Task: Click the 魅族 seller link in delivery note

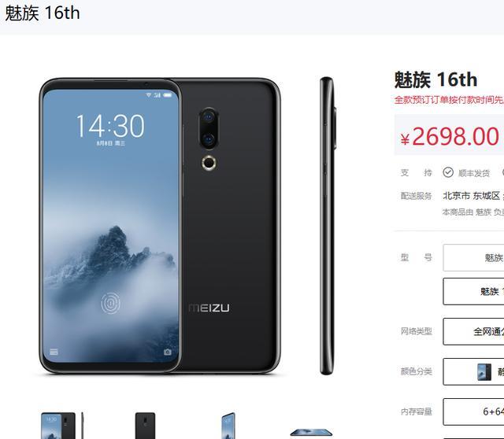Action: click(484, 212)
